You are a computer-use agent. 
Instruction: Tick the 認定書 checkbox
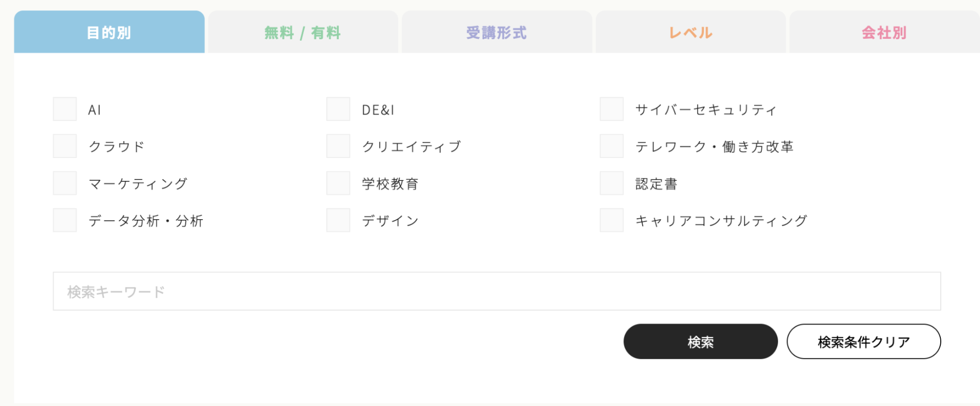click(612, 183)
